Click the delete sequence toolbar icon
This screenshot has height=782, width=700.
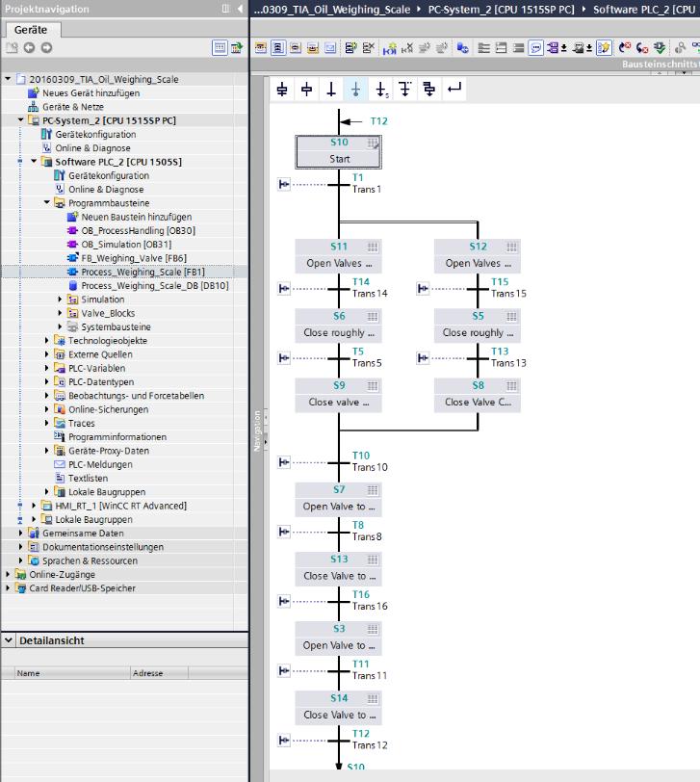tap(369, 48)
